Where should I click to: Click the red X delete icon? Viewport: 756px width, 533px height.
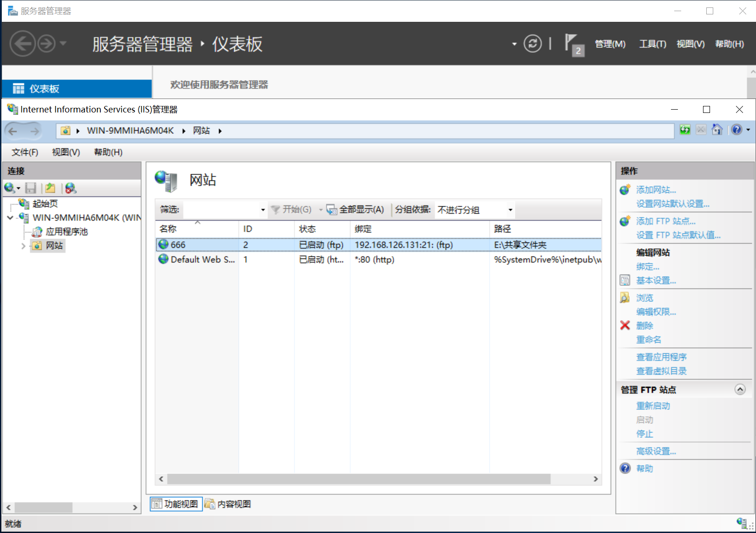coord(625,325)
